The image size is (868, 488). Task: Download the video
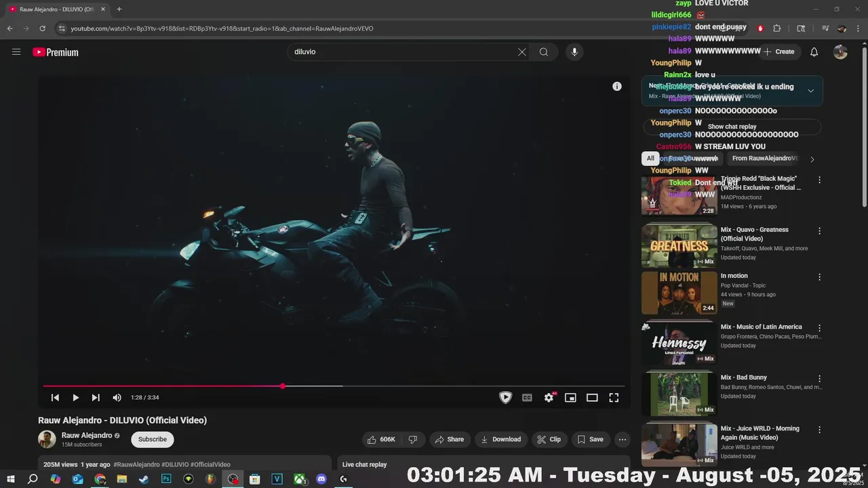pyautogui.click(x=501, y=439)
